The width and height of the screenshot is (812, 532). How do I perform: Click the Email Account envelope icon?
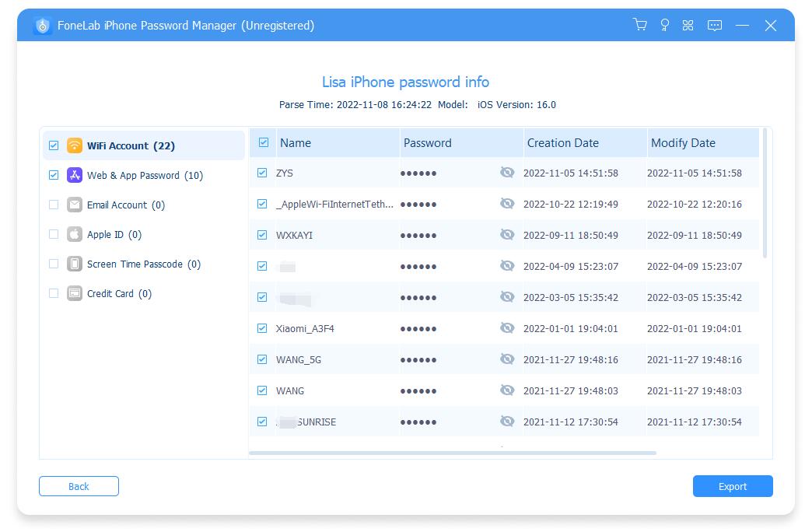coord(75,205)
